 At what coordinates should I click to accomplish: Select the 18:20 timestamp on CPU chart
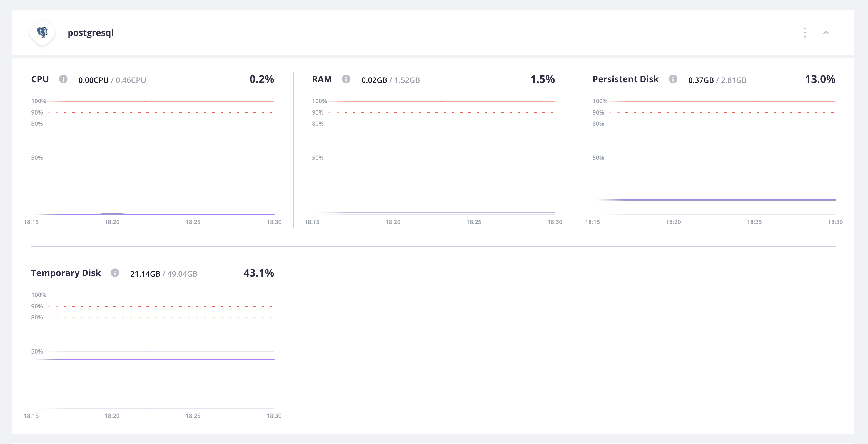[x=112, y=222]
